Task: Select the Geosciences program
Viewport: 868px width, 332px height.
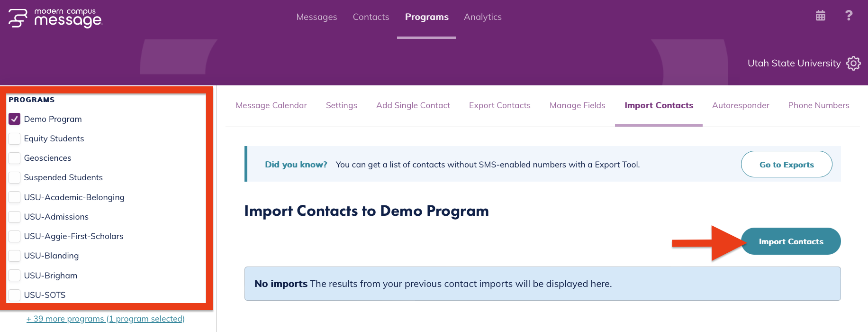Action: coord(14,157)
